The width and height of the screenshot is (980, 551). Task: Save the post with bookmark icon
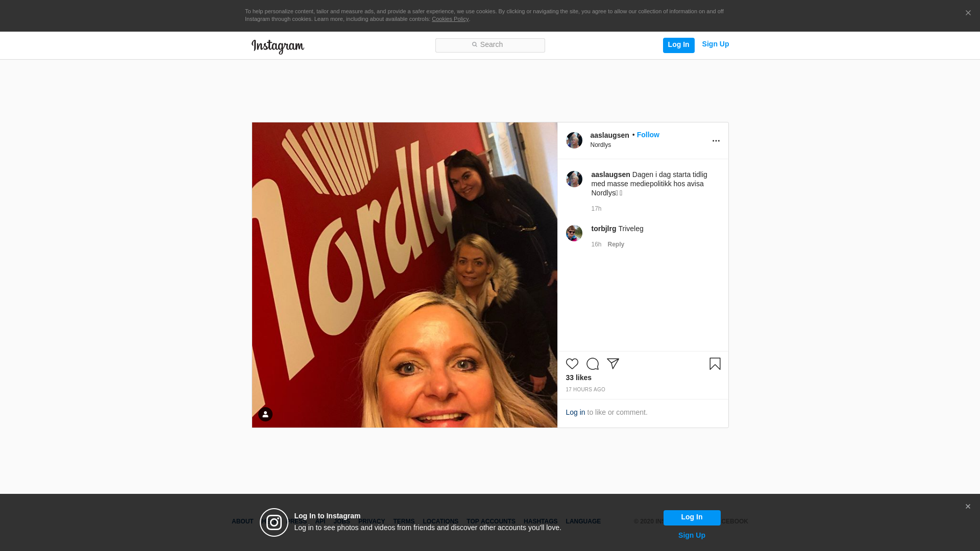715,364
